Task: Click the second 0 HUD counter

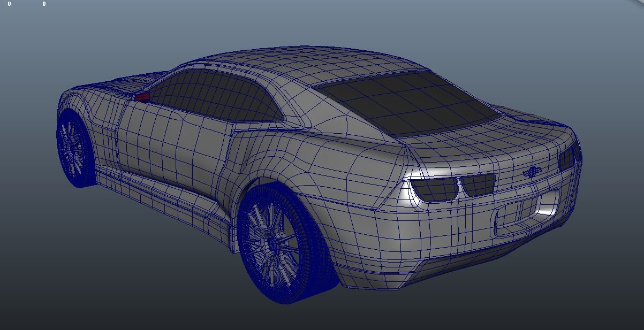Action: tap(44, 4)
